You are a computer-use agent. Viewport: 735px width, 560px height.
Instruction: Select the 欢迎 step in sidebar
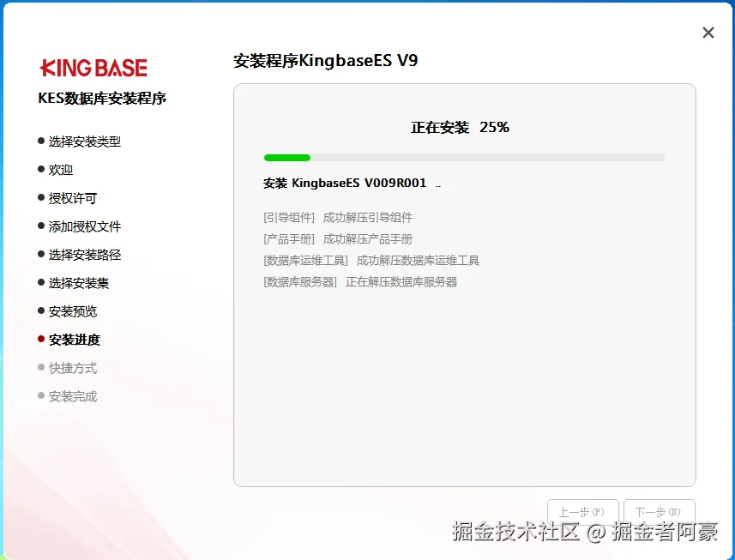tap(55, 170)
